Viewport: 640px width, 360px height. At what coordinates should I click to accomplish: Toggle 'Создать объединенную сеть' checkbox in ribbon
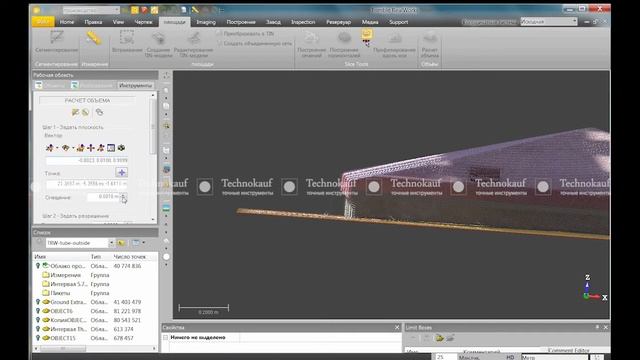[219, 43]
